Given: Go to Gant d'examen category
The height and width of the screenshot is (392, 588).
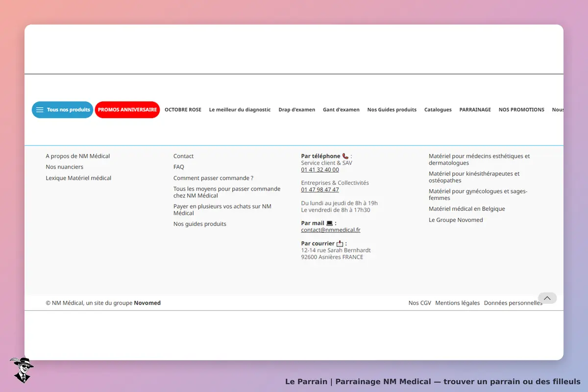Looking at the screenshot, I should tap(341, 110).
